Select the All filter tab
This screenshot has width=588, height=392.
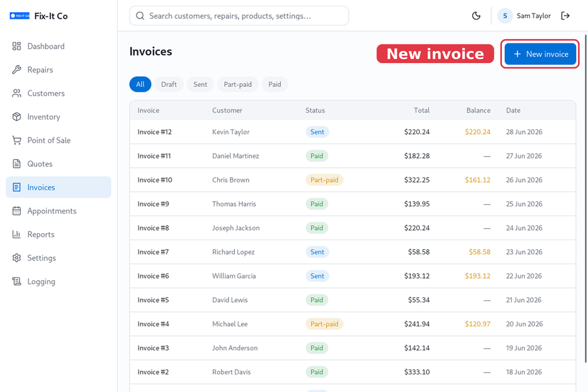click(x=140, y=84)
